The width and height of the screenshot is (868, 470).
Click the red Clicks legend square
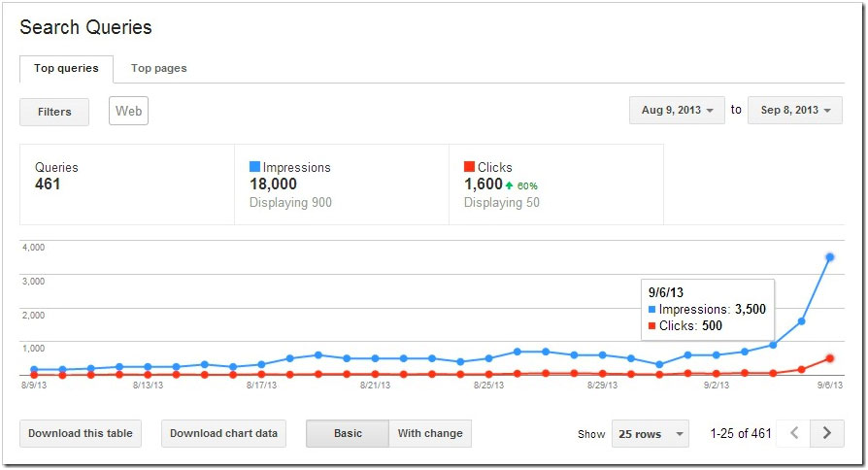click(469, 167)
